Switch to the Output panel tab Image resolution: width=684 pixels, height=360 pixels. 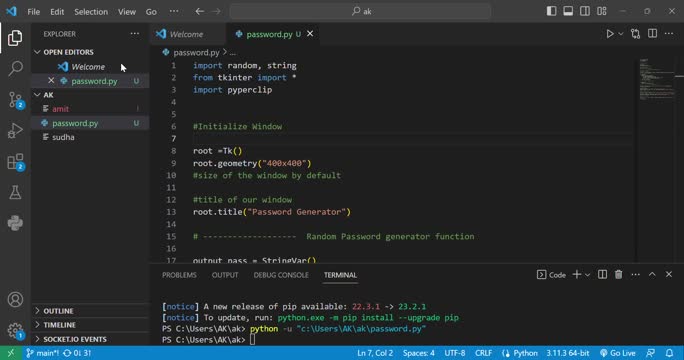[225, 275]
